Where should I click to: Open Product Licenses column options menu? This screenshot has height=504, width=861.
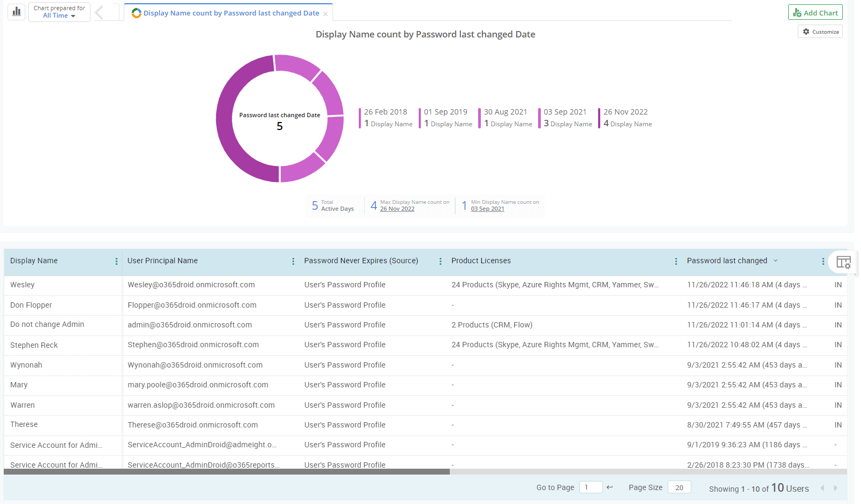(676, 261)
